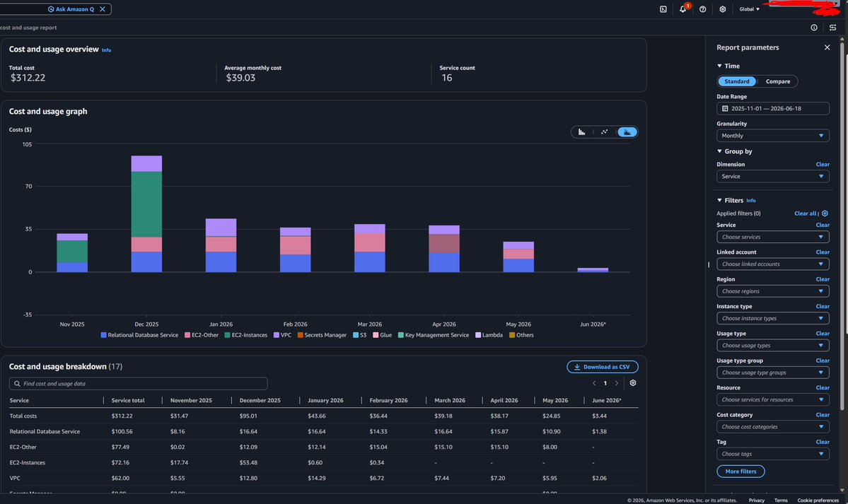Viewport: 848px width, 504px height.
Task: Toggle EC2-Other legend swatch
Action: (187, 335)
